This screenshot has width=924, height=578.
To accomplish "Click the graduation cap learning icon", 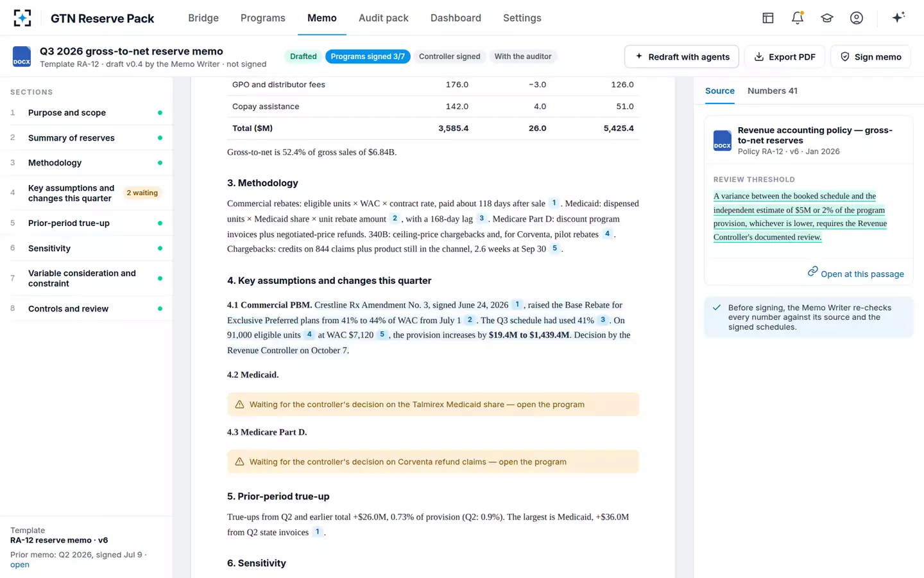I will [827, 18].
